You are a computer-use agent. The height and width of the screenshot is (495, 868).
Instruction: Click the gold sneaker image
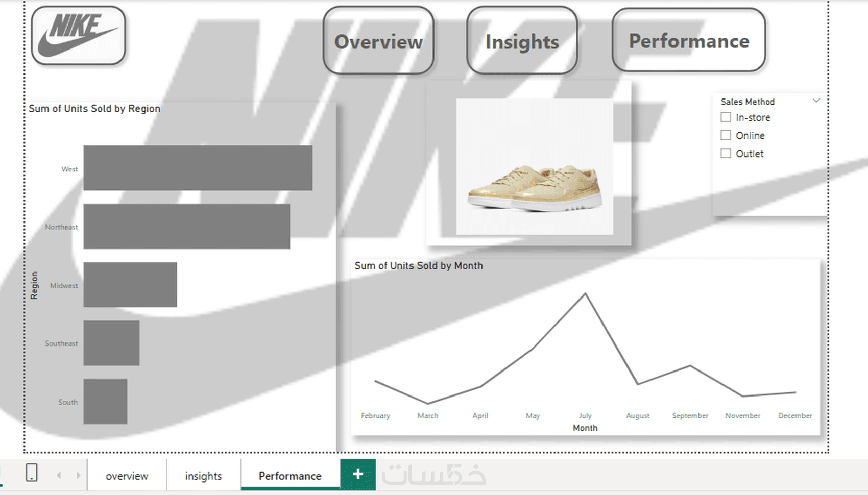[535, 166]
